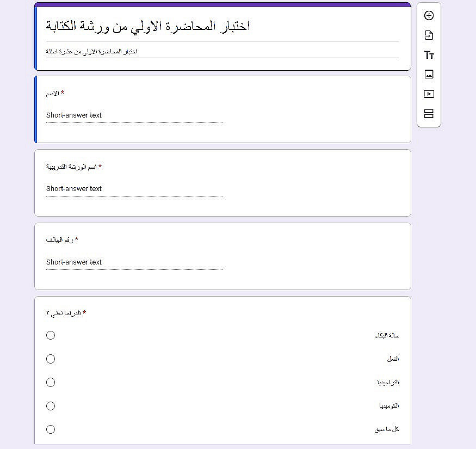Viewport: 476px width, 449px height.
Task: Click the answer field under اسم الورشة التدريبية
Action: [134, 189]
